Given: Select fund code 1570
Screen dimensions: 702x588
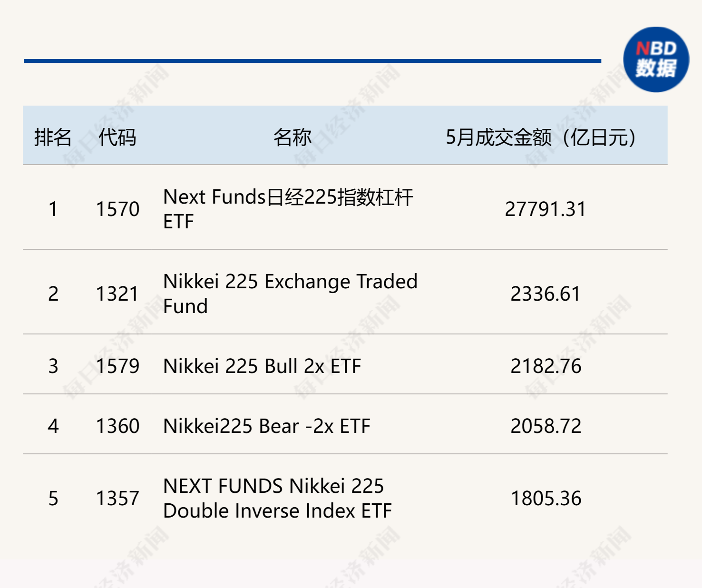Looking at the screenshot, I should point(117,209).
